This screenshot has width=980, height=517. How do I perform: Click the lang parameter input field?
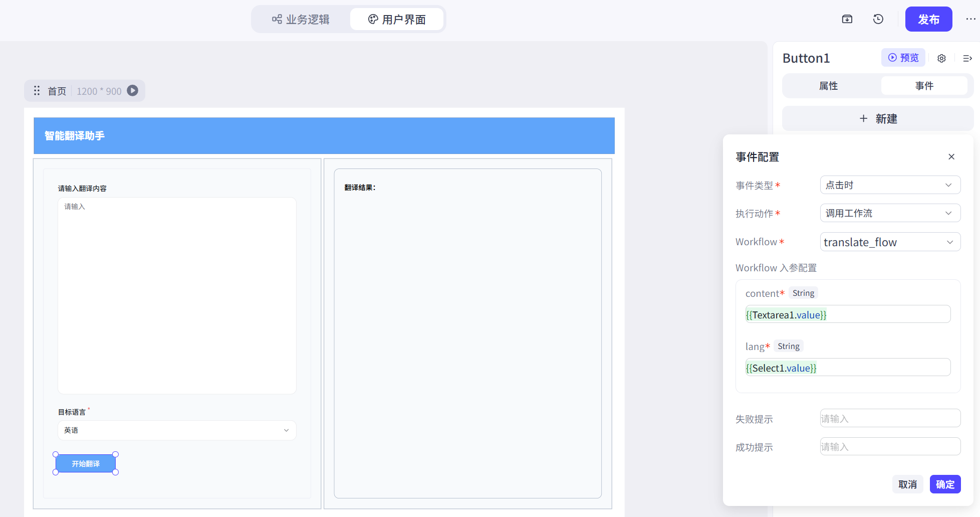(848, 368)
